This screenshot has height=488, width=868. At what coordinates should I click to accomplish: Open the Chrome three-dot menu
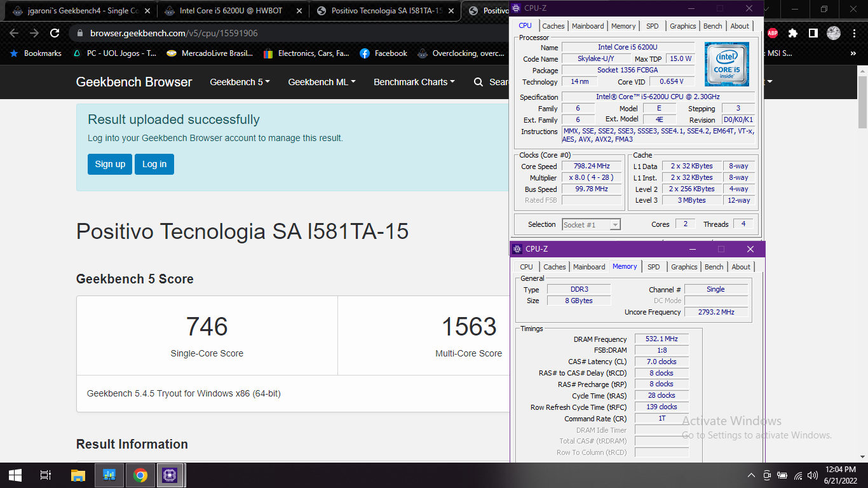(853, 33)
